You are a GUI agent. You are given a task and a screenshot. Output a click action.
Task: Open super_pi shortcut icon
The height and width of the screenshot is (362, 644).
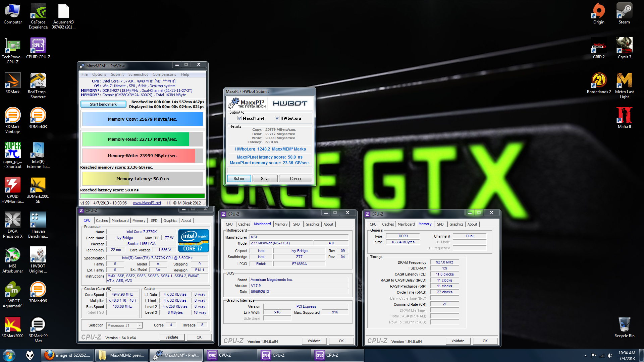13,155
